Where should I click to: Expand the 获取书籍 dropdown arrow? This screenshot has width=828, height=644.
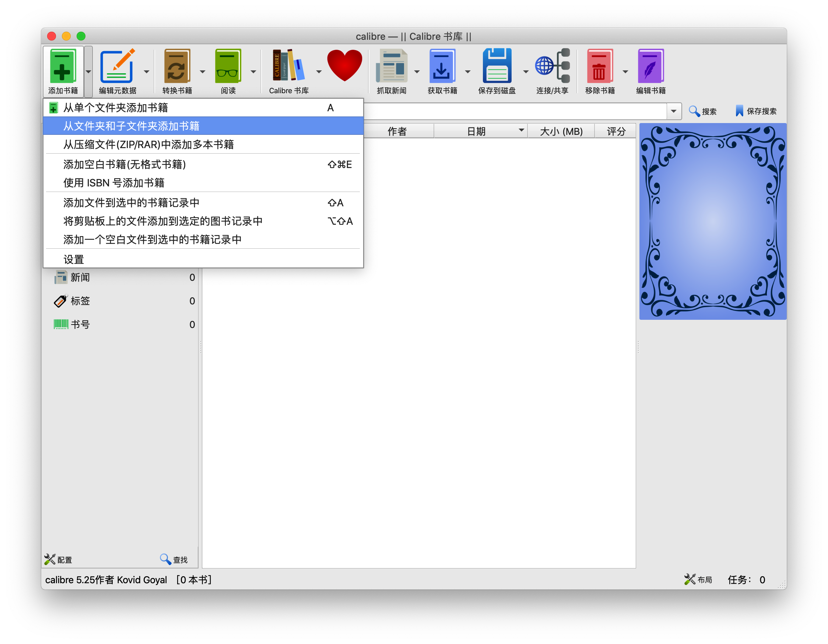click(467, 72)
